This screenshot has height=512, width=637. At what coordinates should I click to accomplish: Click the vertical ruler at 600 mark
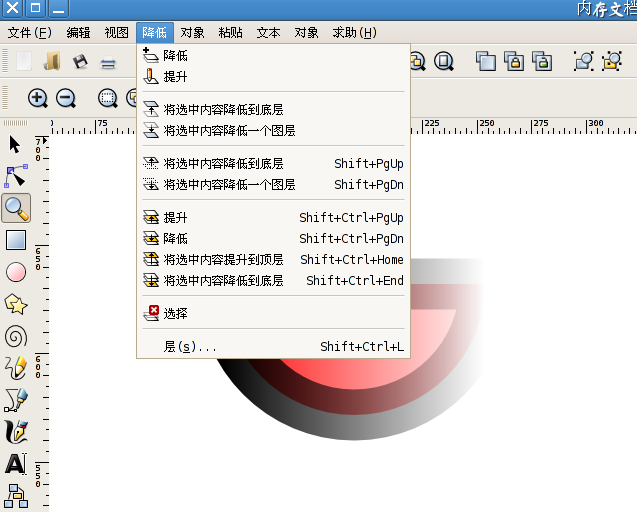40,367
